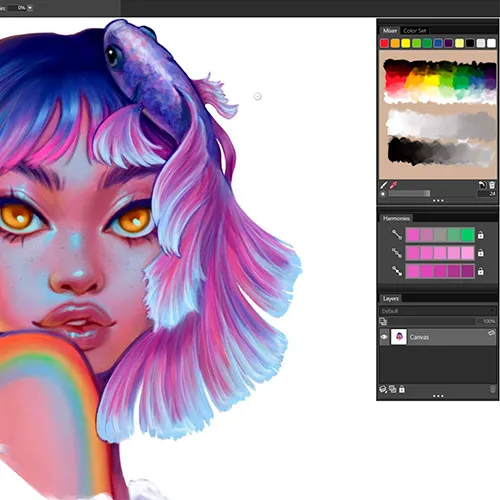The width and height of the screenshot is (500, 500).
Task: Pick the red mixer swatch
Action: [384, 43]
